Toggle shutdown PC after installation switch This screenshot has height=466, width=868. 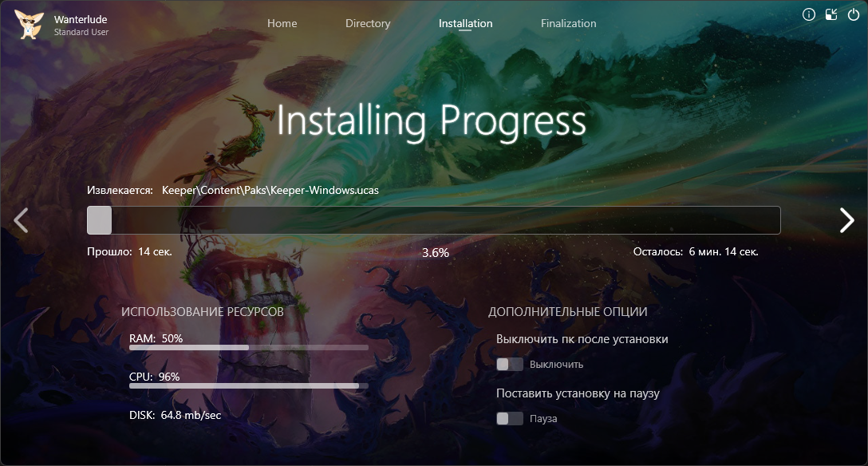[510, 364]
